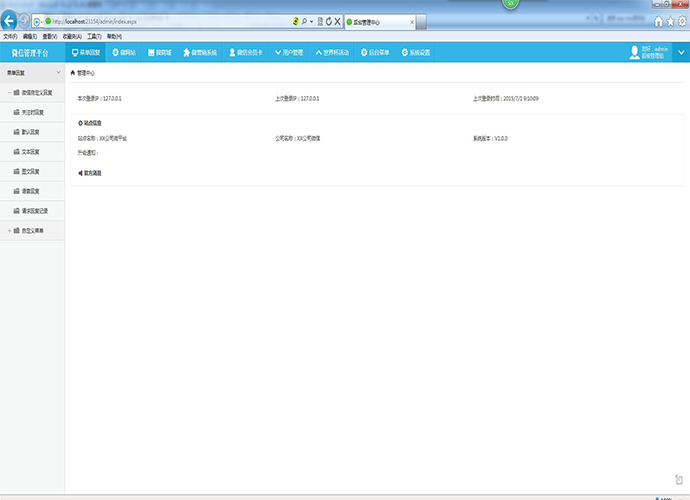Click the admin user avatar icon
The image size is (690, 500).
click(634, 53)
